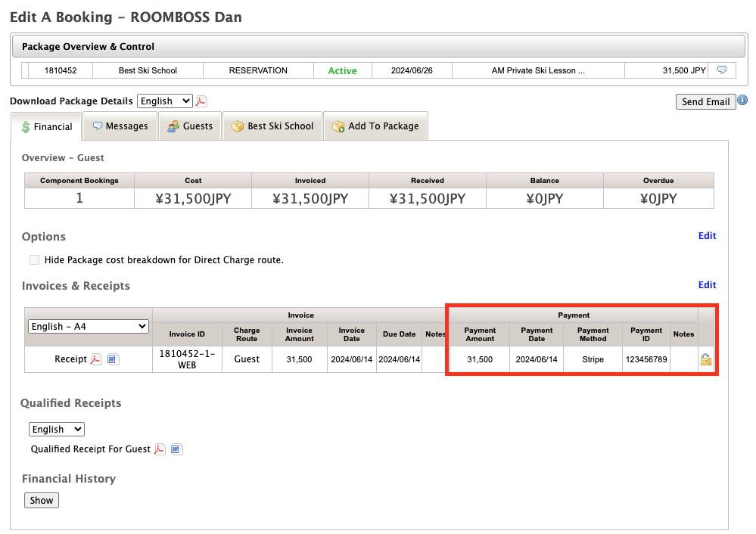The width and height of the screenshot is (756, 534).
Task: Open the Receipt PDF icon
Action: pyautogui.click(x=96, y=359)
